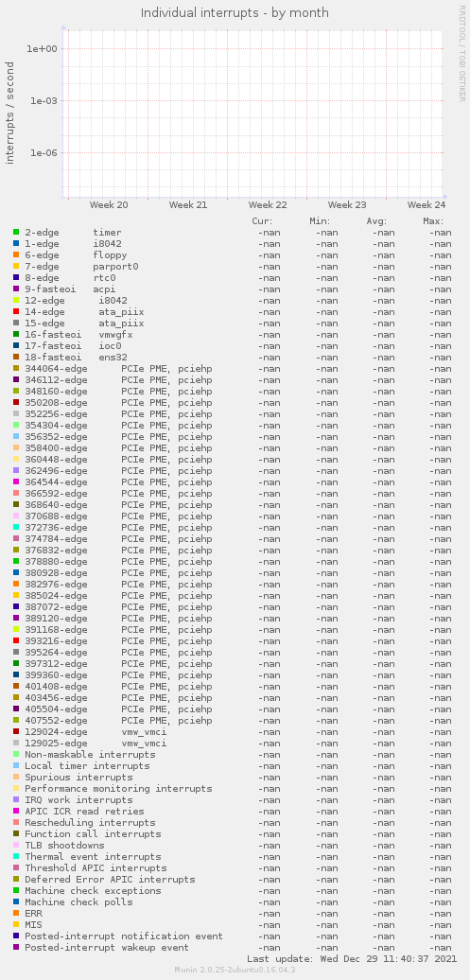
Task: Click the Max: column header
Action: [x=433, y=221]
